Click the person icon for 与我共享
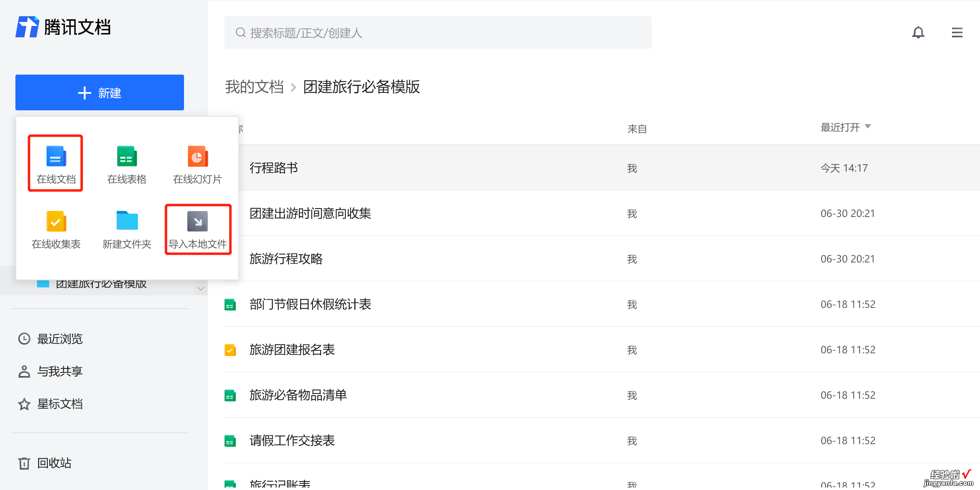Viewport: 980px width, 490px height. tap(24, 371)
